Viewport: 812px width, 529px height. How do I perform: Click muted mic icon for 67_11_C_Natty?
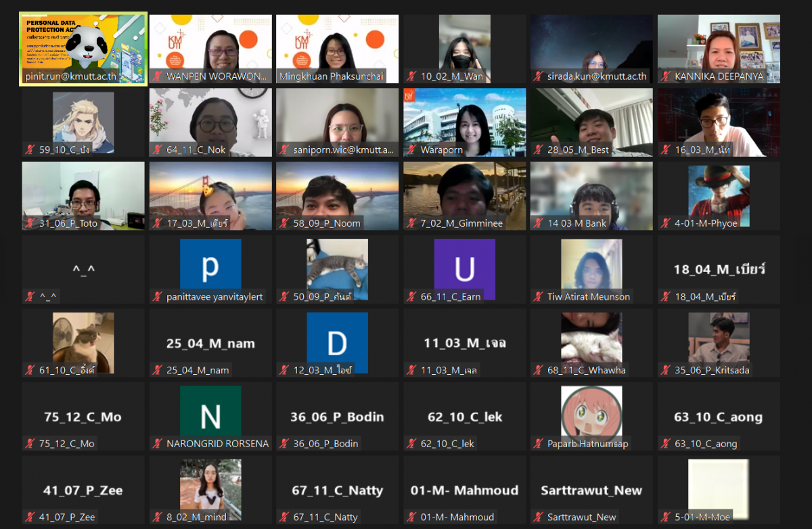(x=284, y=517)
